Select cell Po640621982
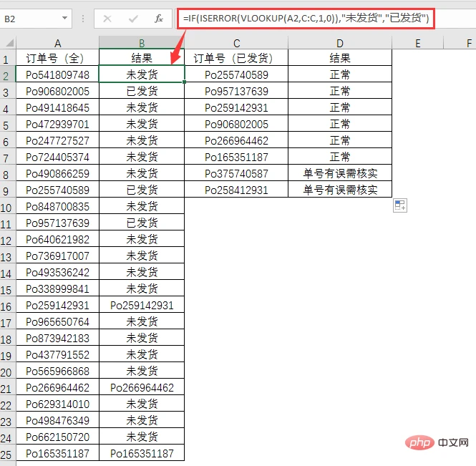Viewport: 476px width, 466px height. click(58, 239)
